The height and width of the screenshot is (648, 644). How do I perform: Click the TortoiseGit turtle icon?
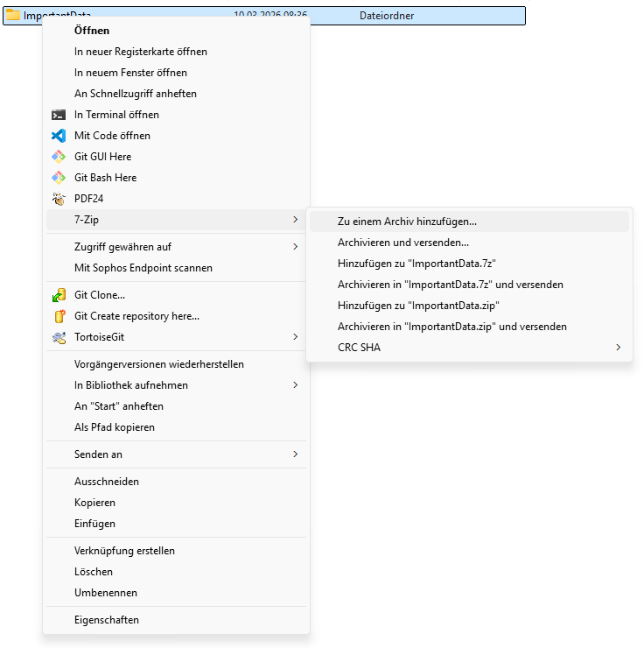pos(59,337)
